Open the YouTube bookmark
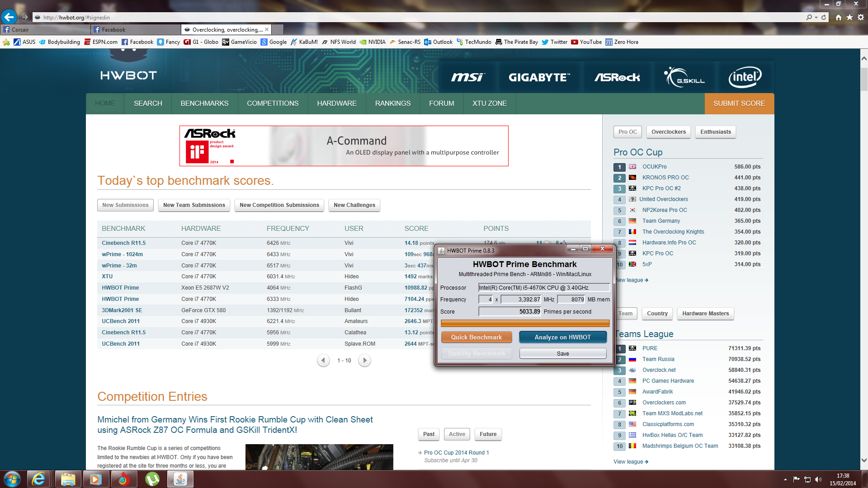 (x=586, y=42)
